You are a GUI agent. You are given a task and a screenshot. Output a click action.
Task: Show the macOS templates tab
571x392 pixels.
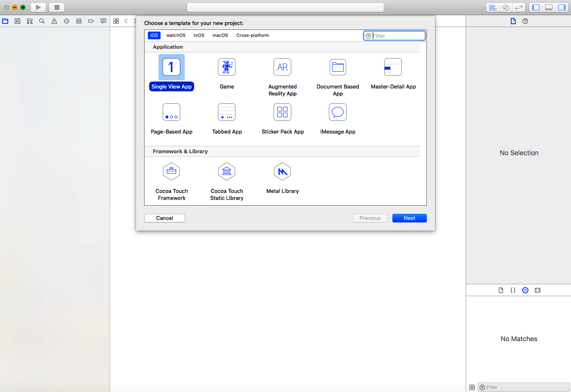[220, 35]
